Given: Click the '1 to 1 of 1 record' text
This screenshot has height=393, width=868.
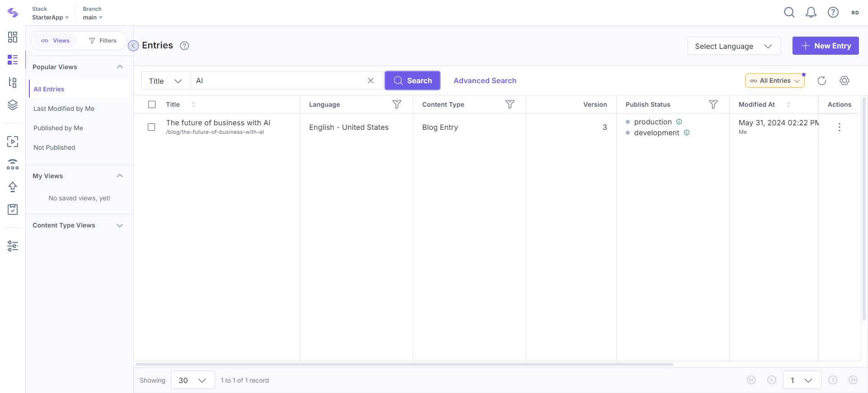Looking at the screenshot, I should 245,380.
